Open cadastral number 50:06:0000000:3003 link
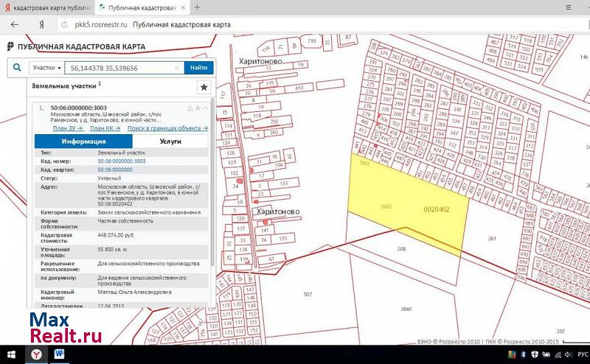The image size is (590, 364). tap(121, 161)
